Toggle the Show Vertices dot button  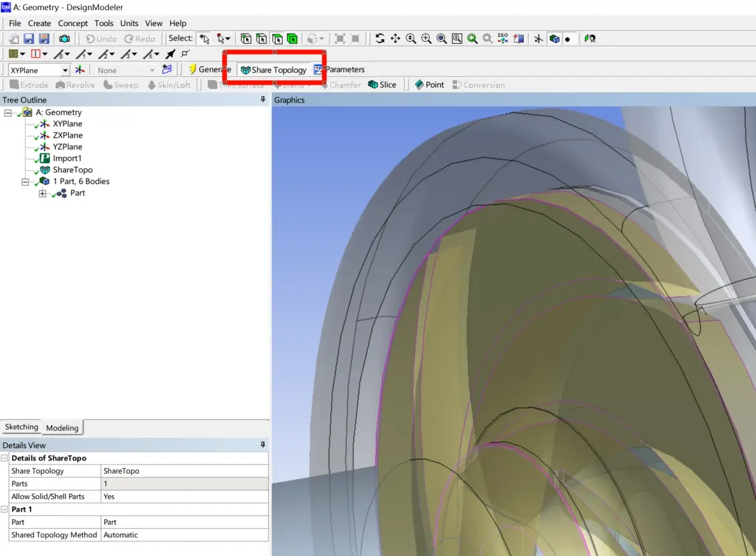568,39
